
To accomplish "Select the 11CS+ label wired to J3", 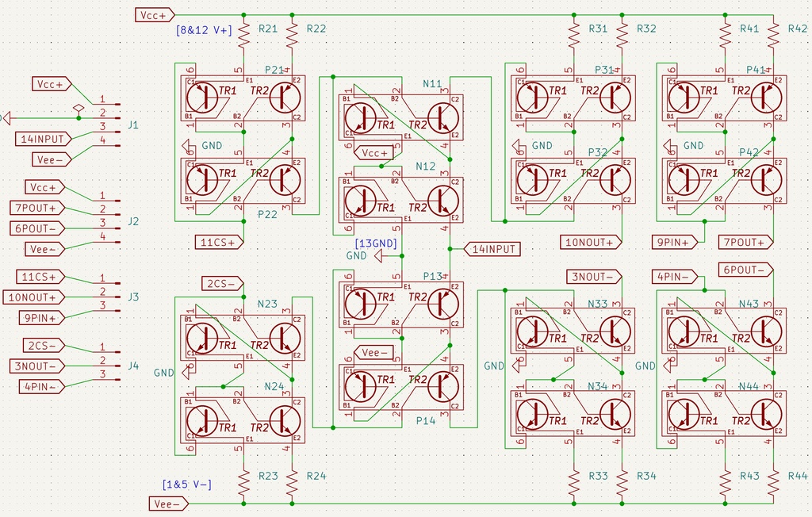I will tap(40, 277).
